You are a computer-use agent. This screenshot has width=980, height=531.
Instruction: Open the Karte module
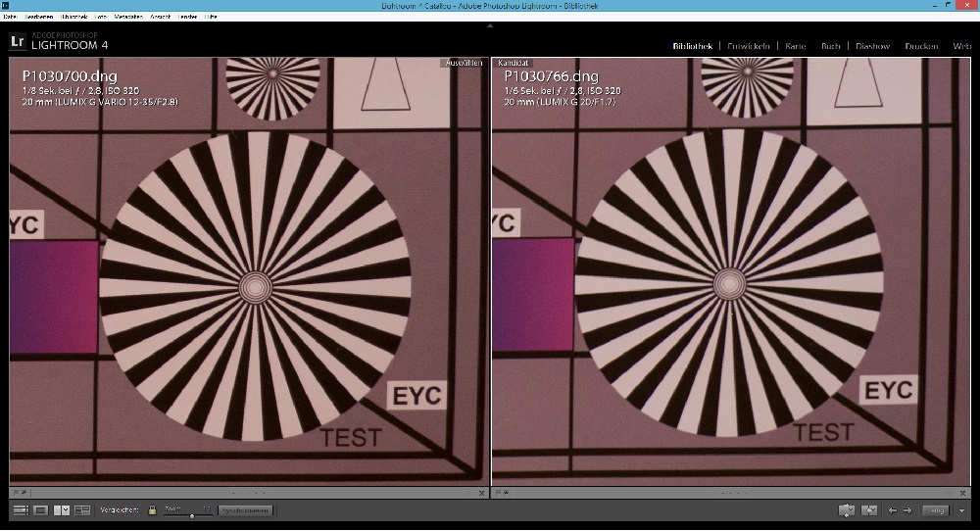(x=796, y=46)
